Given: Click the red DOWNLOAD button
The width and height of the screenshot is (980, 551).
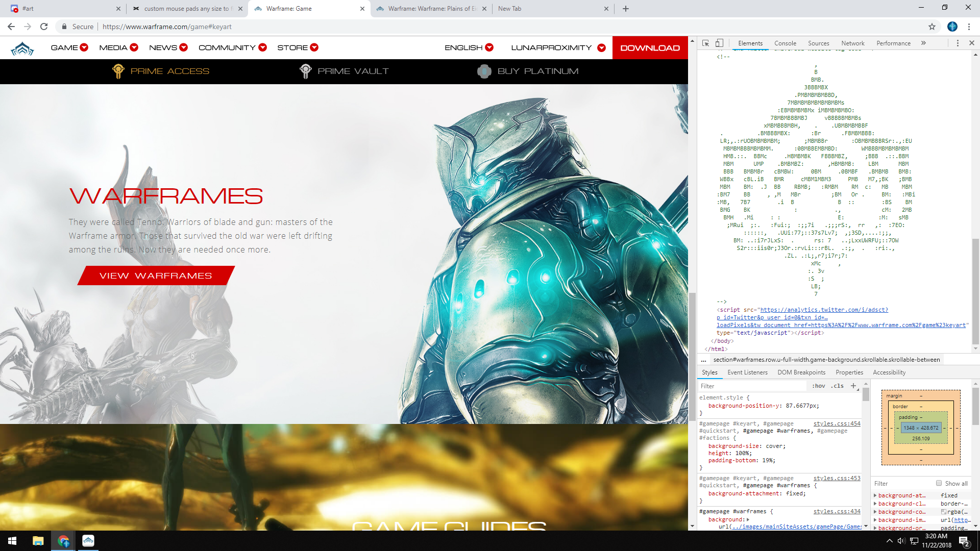Looking at the screenshot, I should pyautogui.click(x=650, y=48).
